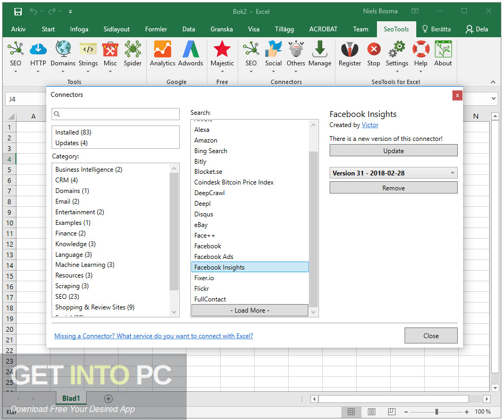Click the connector search input field

pos(115,114)
